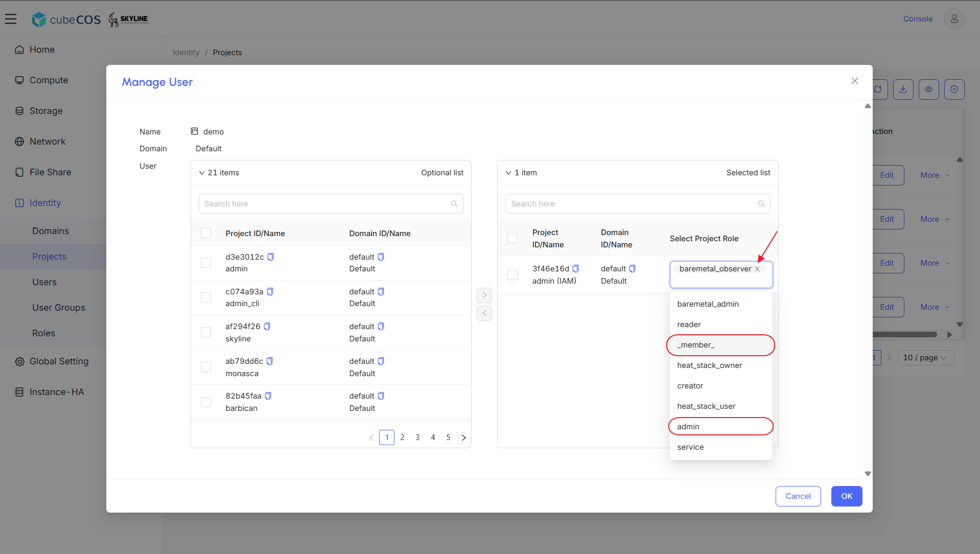Open the hamburger navigation menu
The width and height of the screenshot is (980, 554).
click(11, 19)
